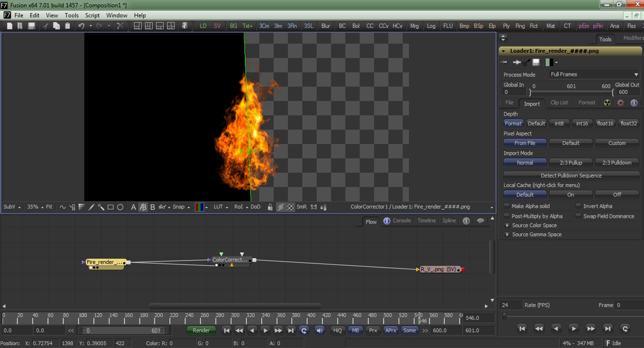Open the Snap options dropdown
This screenshot has height=348, width=644.
click(189, 208)
